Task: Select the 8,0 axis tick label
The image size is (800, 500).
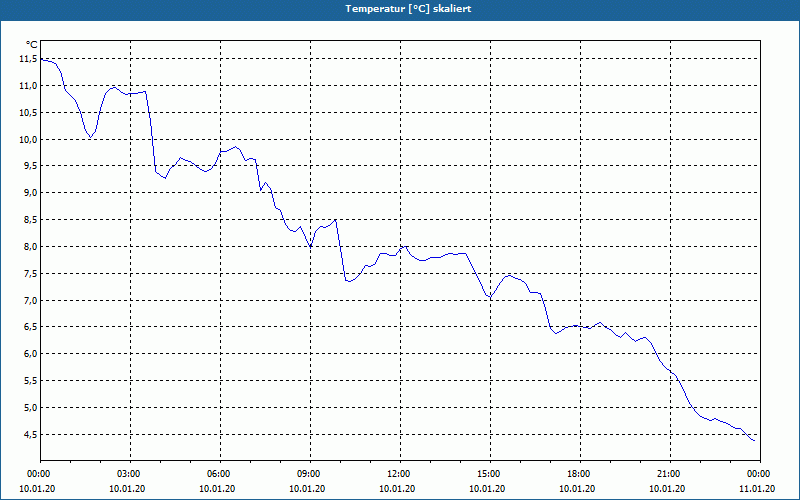Action: [x=30, y=247]
